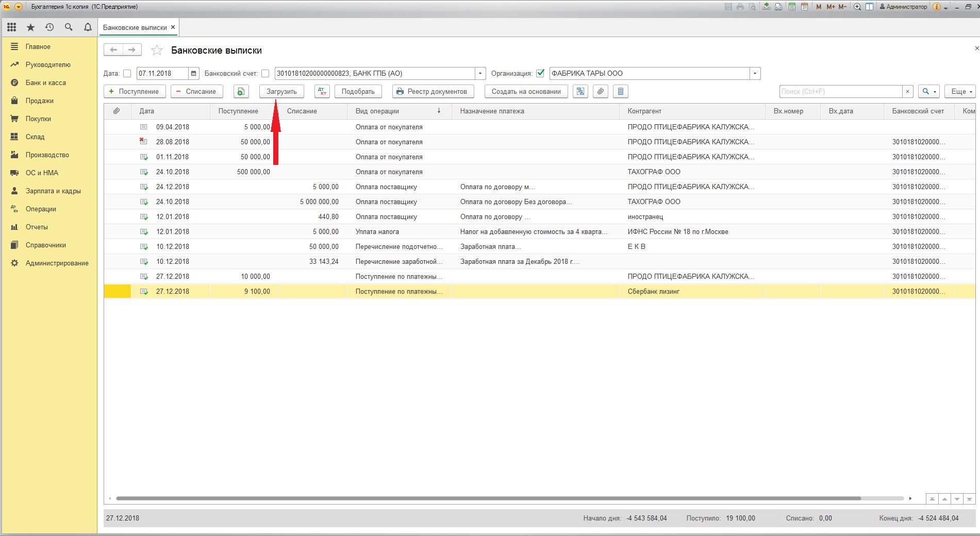Viewport: 980px width, 536px height.
Task: Open Администрирование section
Action: click(57, 263)
